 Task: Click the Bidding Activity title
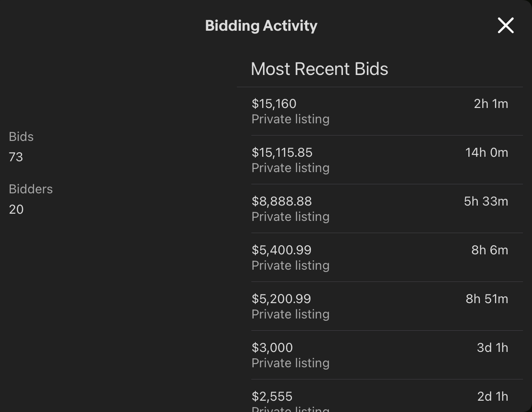click(x=261, y=26)
